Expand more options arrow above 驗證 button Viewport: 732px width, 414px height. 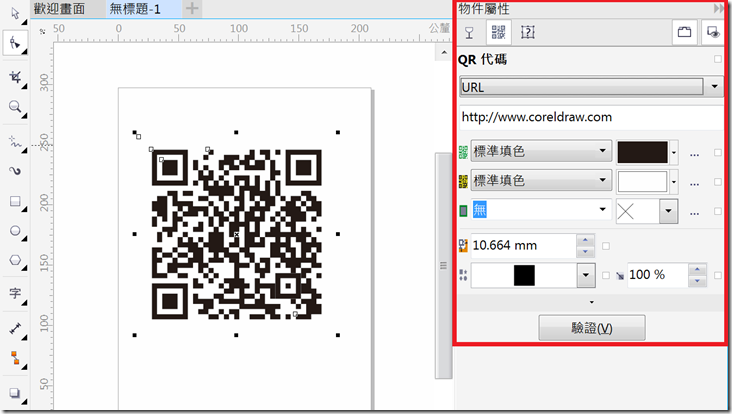pos(591,302)
